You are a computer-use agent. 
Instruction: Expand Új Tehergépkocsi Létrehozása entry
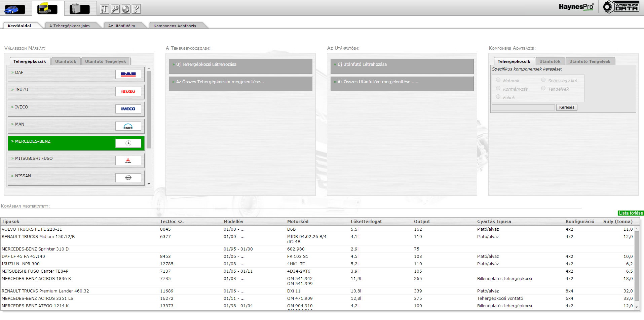coord(240,64)
